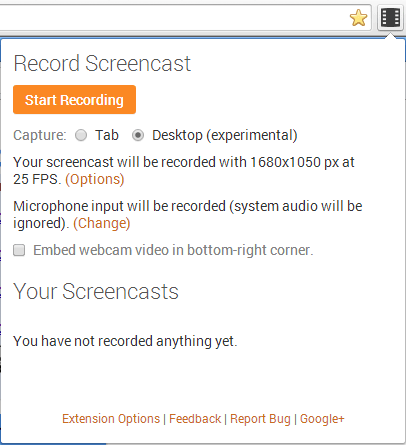
Task: Click the Feedback link
Action: pos(195,419)
